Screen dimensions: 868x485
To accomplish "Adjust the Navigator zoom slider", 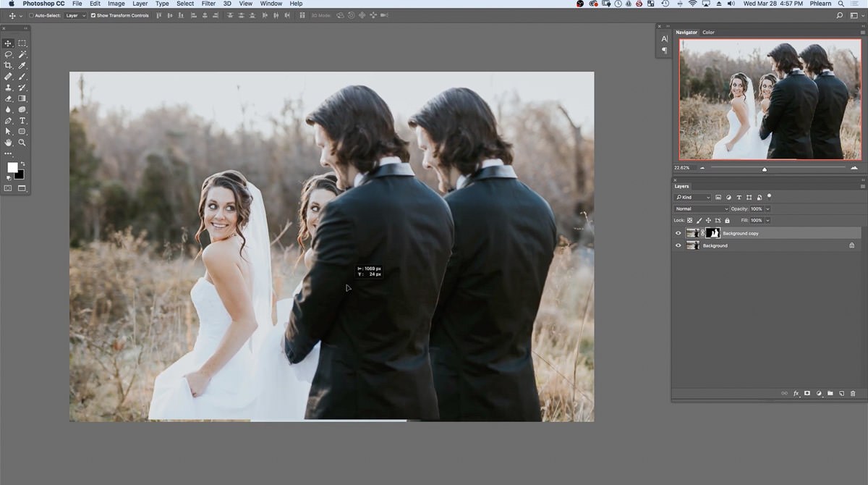I will click(x=765, y=169).
